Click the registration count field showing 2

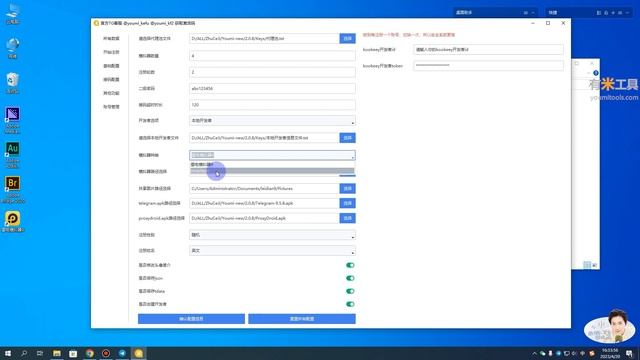(272, 72)
